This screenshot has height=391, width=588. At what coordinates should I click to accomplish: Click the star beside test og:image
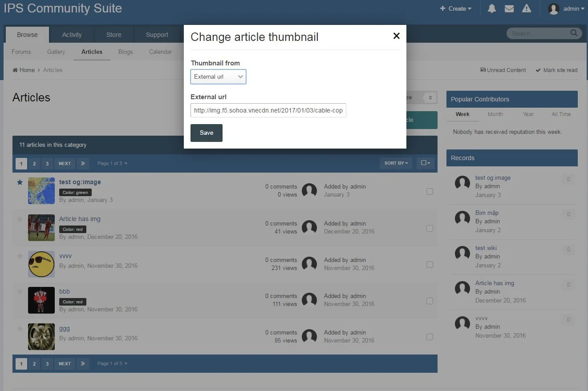(20, 182)
